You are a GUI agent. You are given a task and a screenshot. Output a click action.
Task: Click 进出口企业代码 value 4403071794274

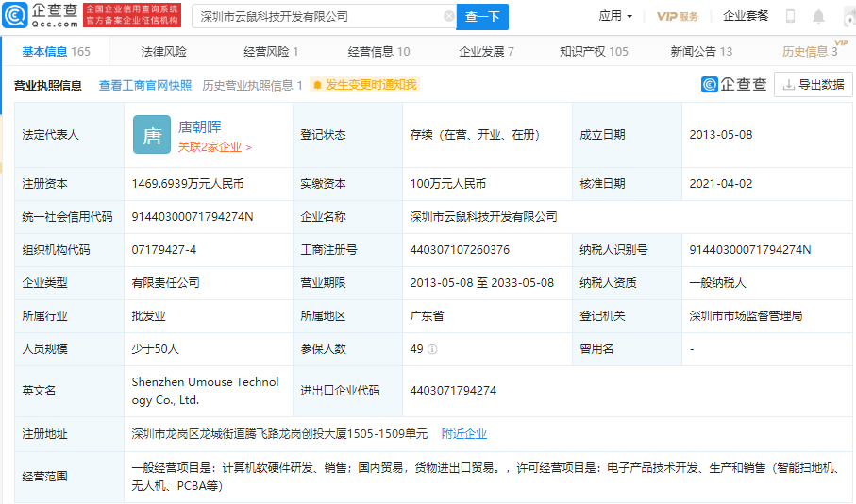453,391
